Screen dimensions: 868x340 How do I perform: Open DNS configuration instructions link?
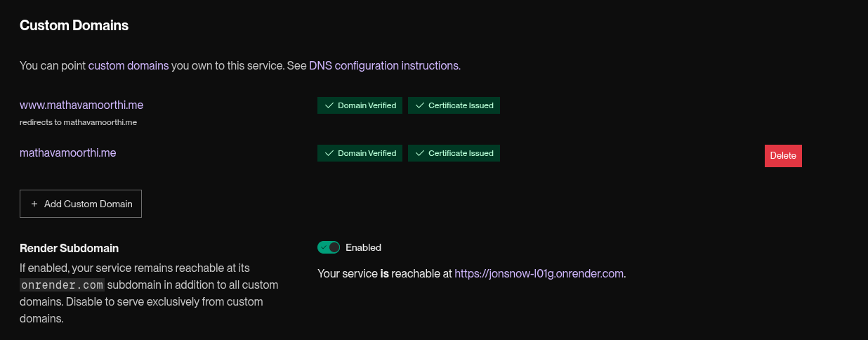(x=383, y=66)
